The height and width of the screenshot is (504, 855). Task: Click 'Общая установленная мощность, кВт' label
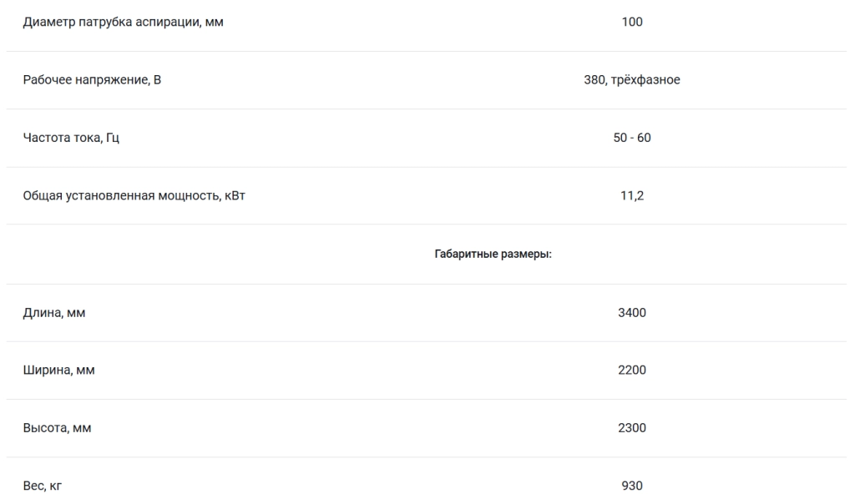(134, 195)
